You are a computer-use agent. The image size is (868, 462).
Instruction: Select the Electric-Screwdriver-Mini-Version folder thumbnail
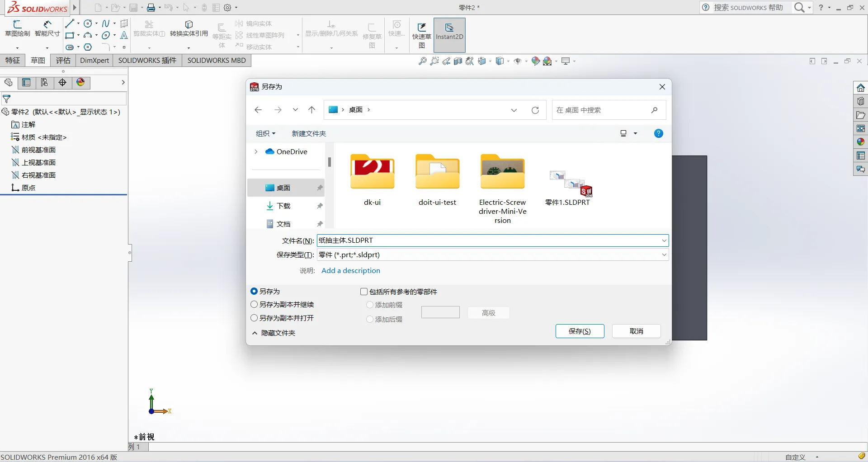coord(503,171)
